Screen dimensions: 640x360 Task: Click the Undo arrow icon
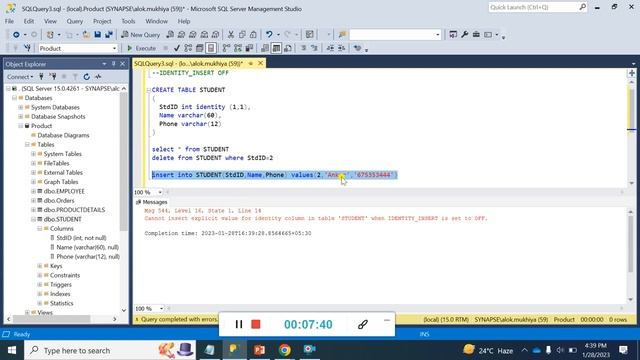269,35
